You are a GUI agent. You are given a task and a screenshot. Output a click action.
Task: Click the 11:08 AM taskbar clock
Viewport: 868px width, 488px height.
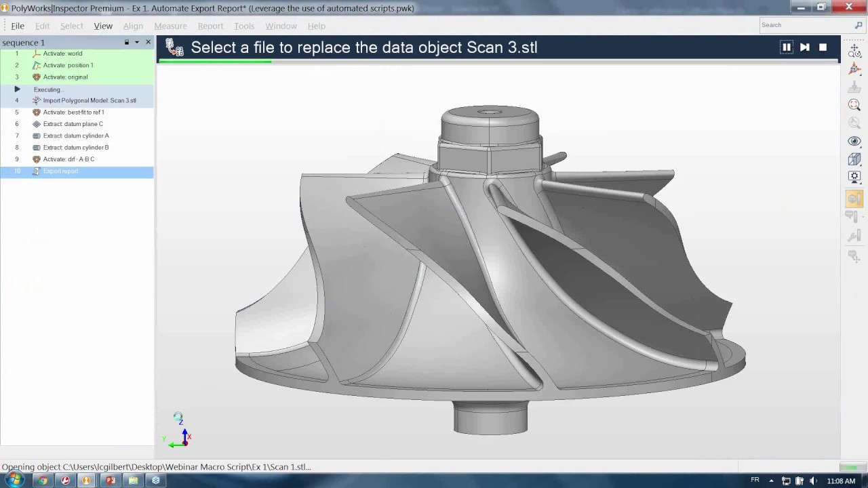841,481
